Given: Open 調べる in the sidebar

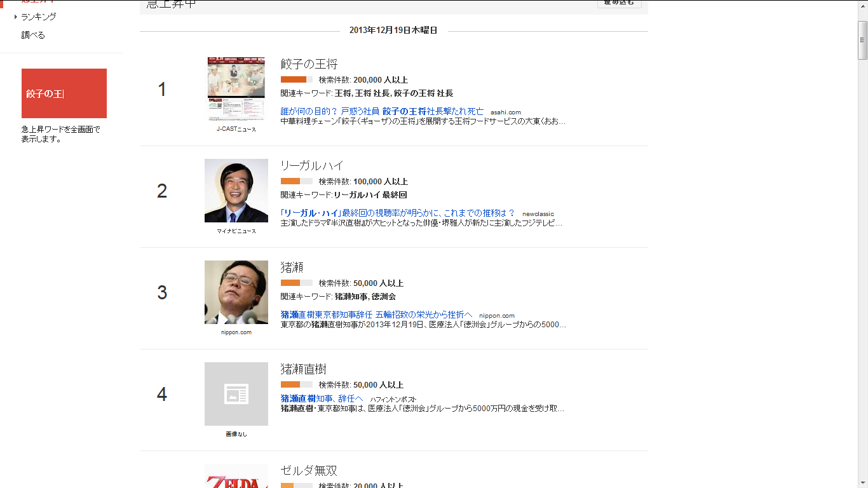Looking at the screenshot, I should pyautogui.click(x=33, y=35).
